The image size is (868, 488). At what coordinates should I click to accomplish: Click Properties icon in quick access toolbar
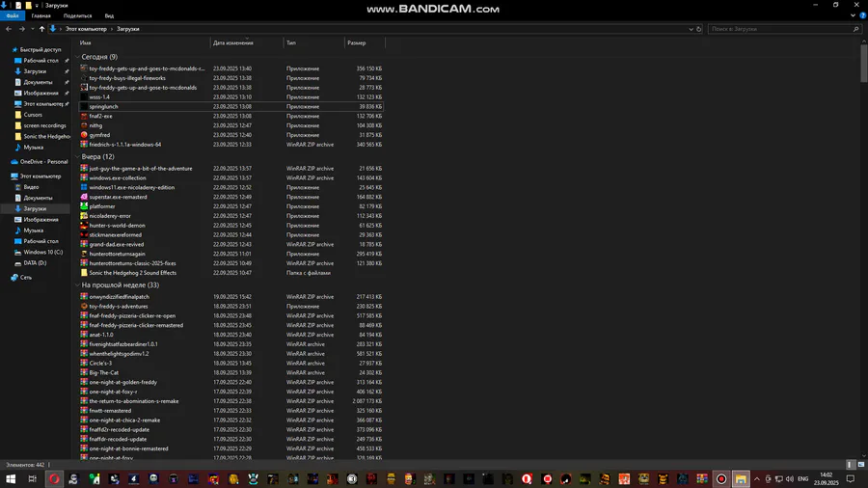pos(18,5)
